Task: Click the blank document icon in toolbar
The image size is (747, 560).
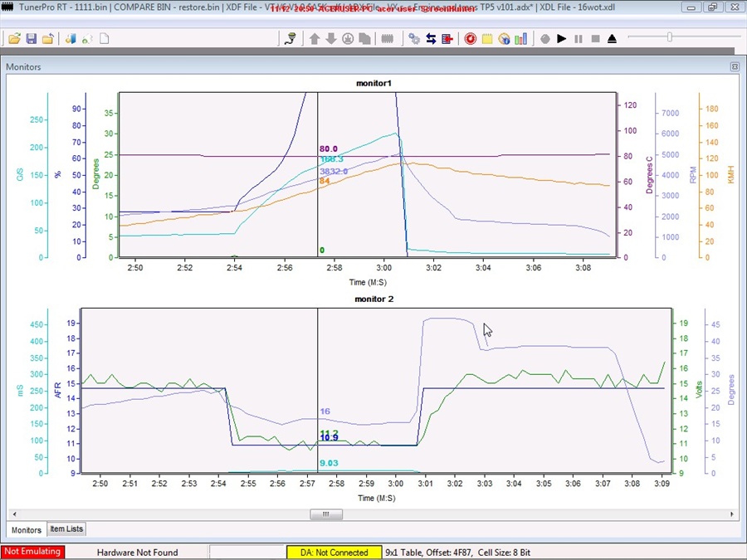Action: pyautogui.click(x=104, y=39)
